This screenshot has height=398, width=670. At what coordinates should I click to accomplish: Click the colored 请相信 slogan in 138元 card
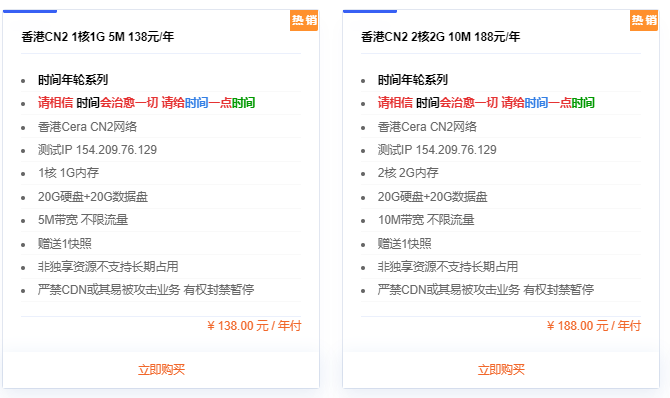tap(147, 103)
